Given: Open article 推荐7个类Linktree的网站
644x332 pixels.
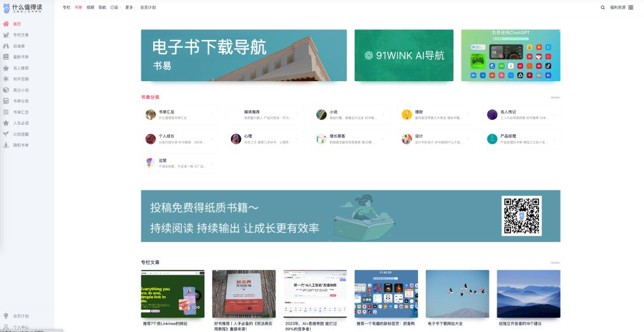Looking at the screenshot, I should [166, 324].
